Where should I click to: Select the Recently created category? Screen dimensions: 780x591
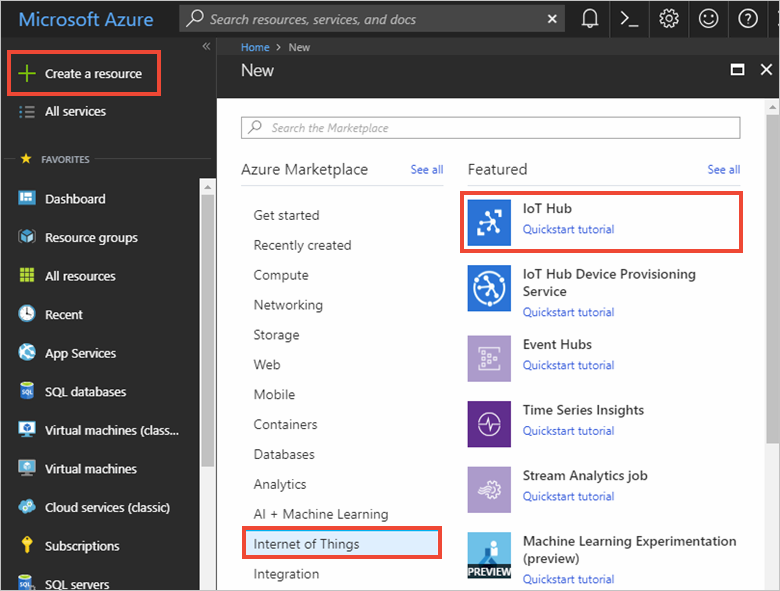[x=302, y=245]
